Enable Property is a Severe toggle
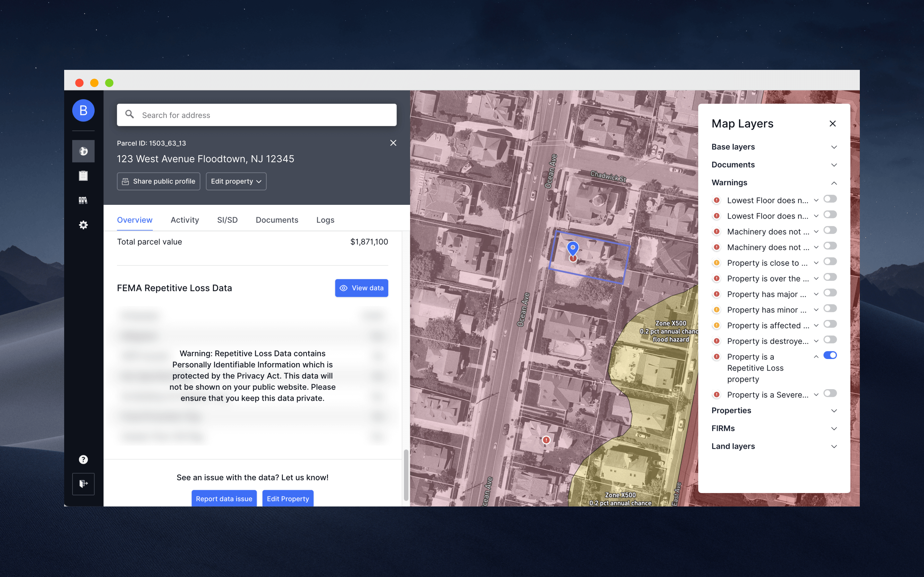The height and width of the screenshot is (577, 924). click(x=830, y=393)
